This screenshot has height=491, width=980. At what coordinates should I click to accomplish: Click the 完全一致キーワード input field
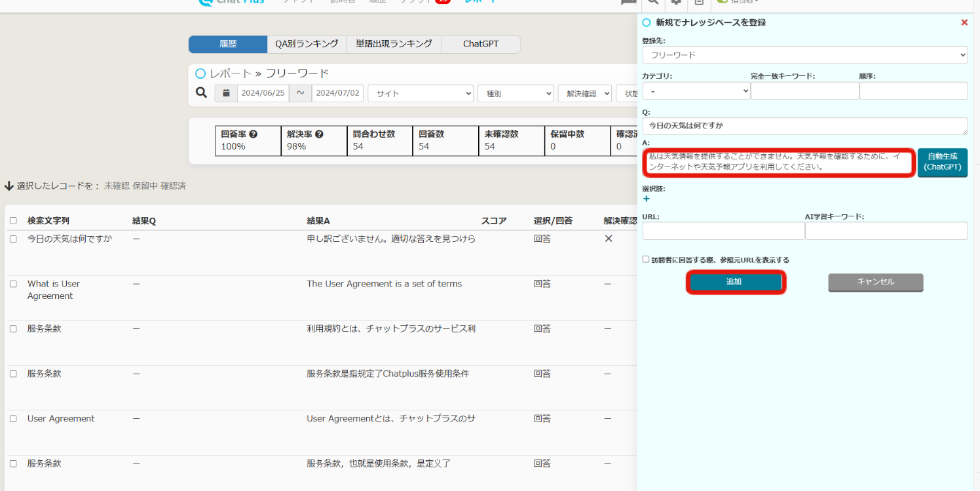point(804,91)
